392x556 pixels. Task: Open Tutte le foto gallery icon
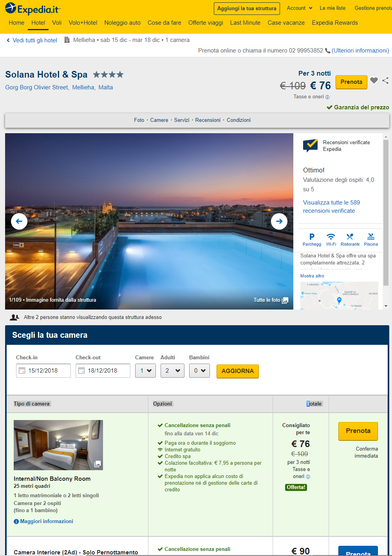(x=285, y=300)
